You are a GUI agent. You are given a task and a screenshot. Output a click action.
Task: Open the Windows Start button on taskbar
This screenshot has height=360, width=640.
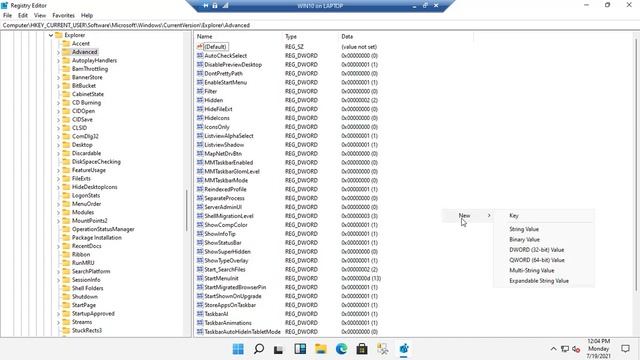point(238,349)
